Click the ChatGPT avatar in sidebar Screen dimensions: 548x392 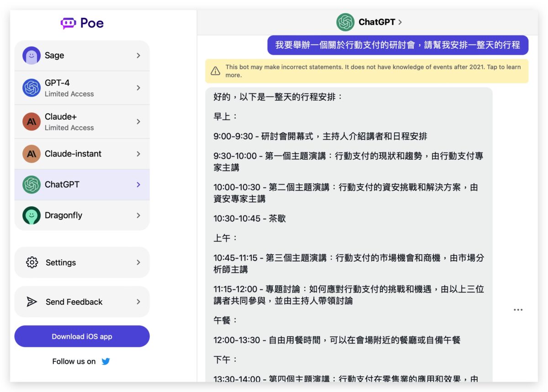[x=32, y=185]
